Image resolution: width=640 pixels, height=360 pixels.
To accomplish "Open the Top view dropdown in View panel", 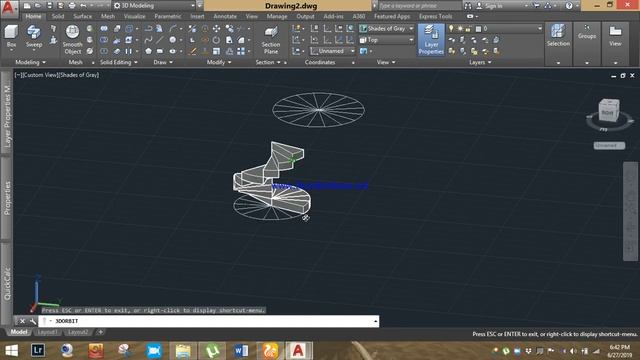I will pyautogui.click(x=386, y=40).
